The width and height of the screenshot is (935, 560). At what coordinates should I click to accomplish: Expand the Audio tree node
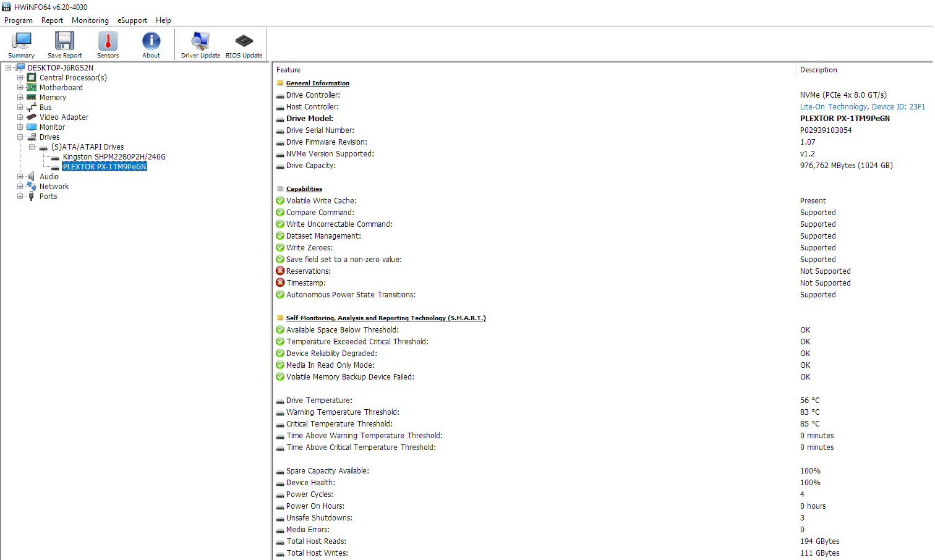[20, 177]
